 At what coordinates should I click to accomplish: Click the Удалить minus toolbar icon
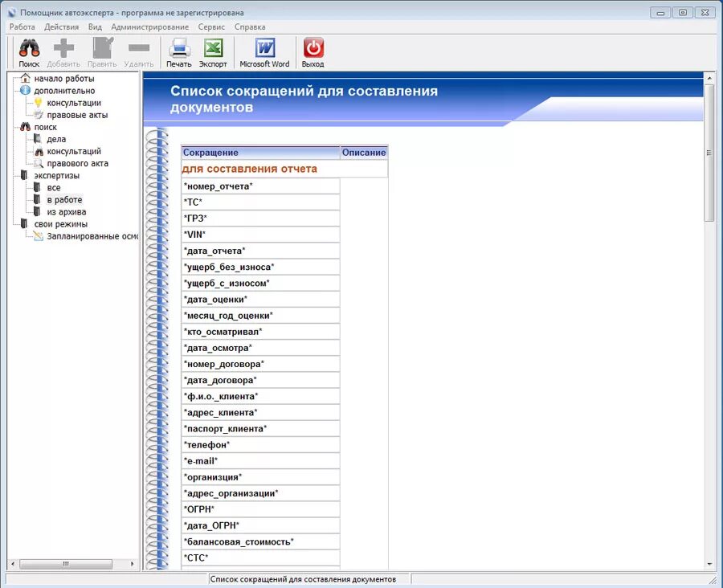(x=139, y=47)
